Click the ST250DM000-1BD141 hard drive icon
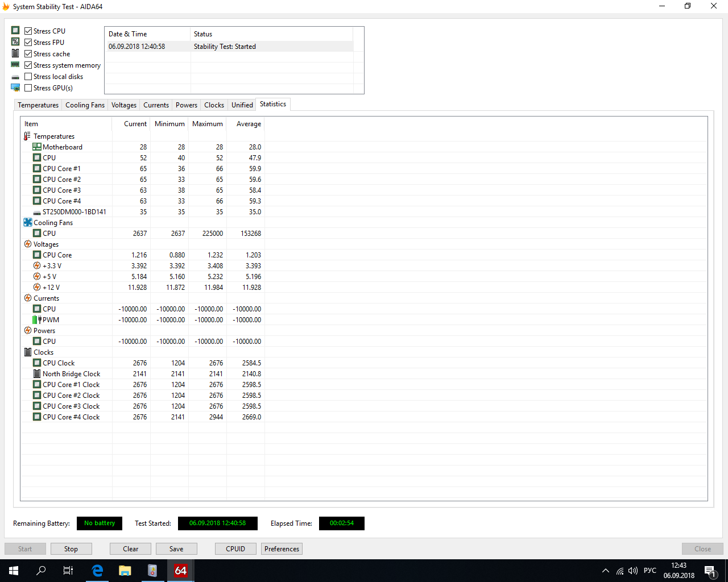This screenshot has height=582, width=728. (x=37, y=212)
